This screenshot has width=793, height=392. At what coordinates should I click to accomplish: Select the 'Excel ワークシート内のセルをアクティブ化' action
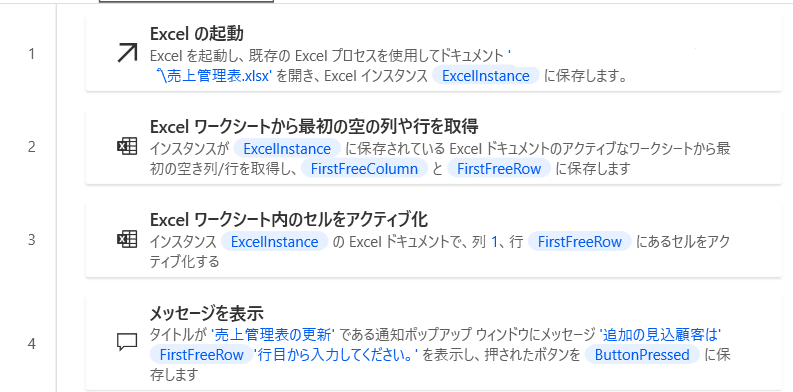pyautogui.click(x=289, y=220)
